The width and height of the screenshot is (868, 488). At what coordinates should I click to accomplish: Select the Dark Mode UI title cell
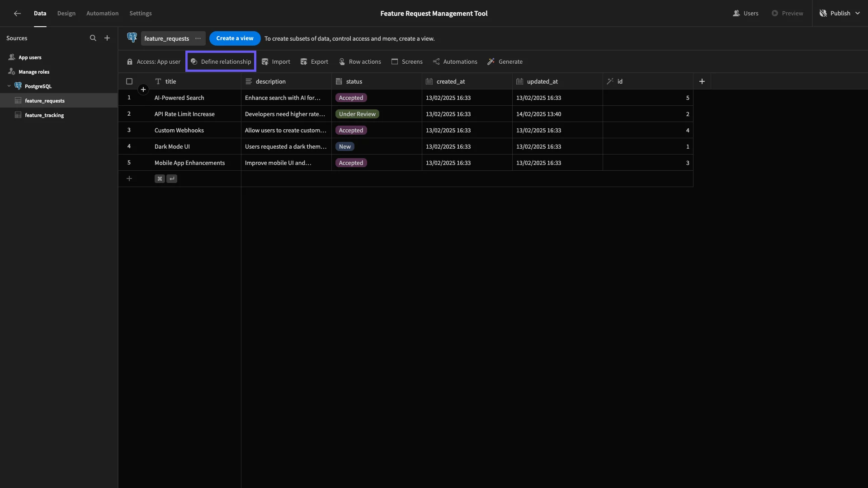coord(196,146)
